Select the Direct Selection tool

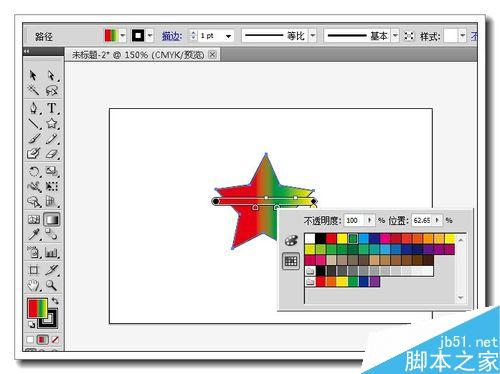[x=51, y=75]
